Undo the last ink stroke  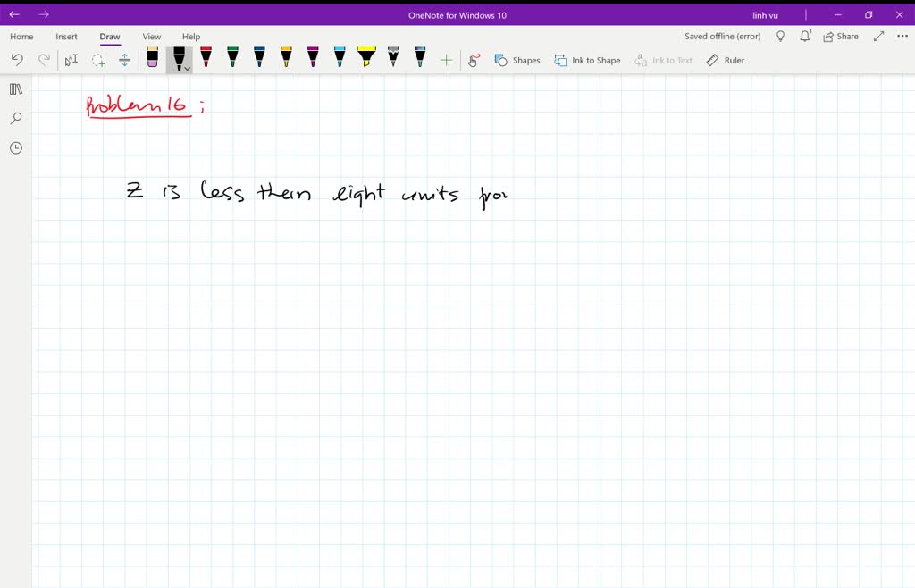[x=17, y=60]
